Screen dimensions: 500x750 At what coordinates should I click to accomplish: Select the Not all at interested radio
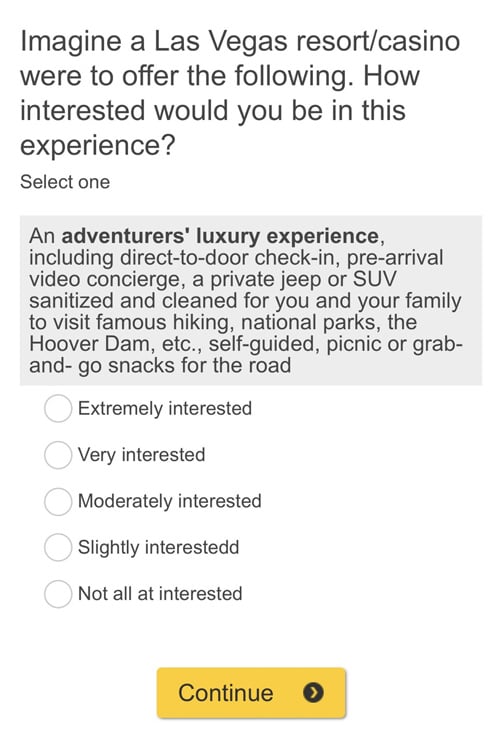point(58,594)
